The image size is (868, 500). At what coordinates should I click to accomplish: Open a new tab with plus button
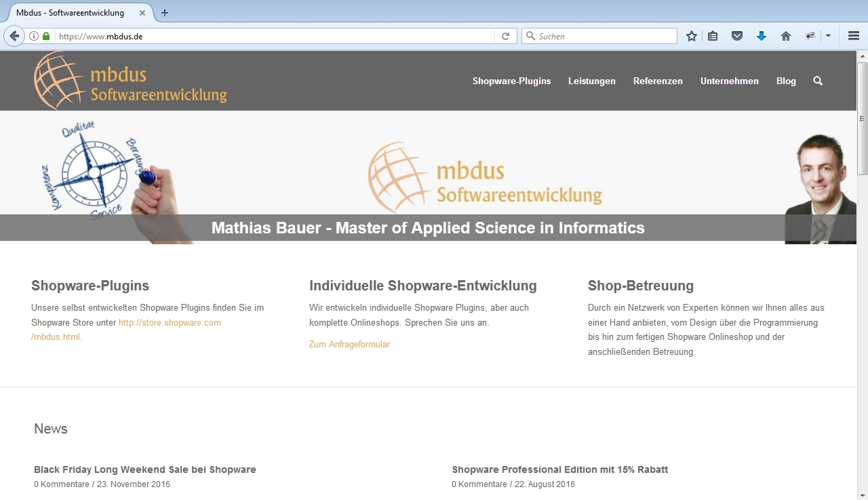pyautogui.click(x=165, y=12)
